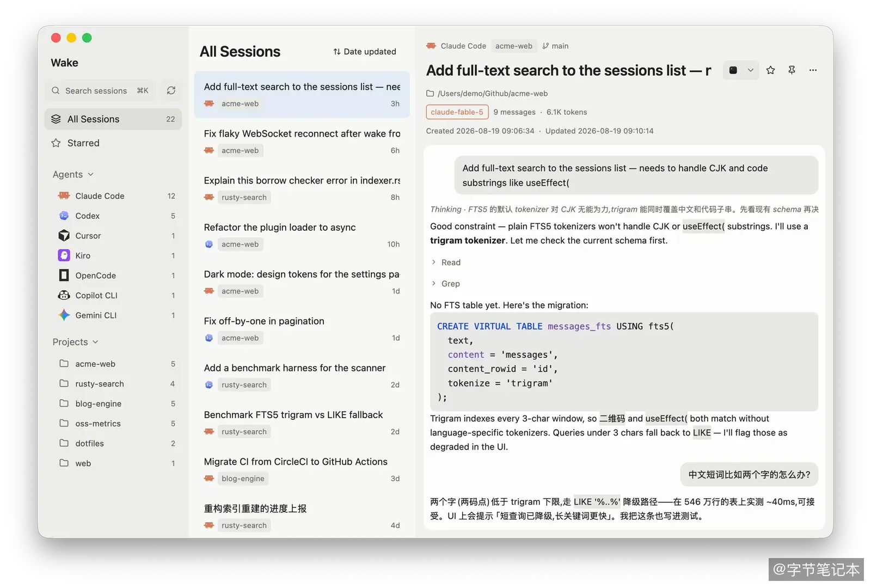871x588 pixels.
Task: Click the All Sessions stack icon
Action: (56, 119)
